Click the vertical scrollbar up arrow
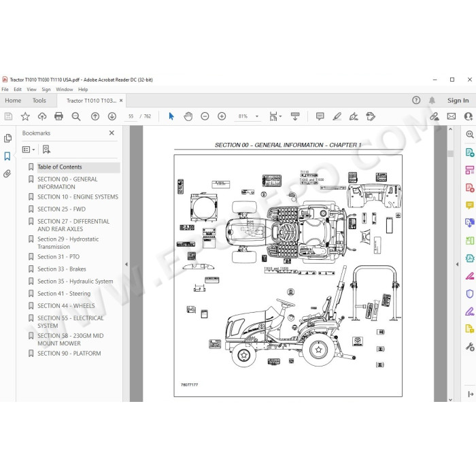 450,129
